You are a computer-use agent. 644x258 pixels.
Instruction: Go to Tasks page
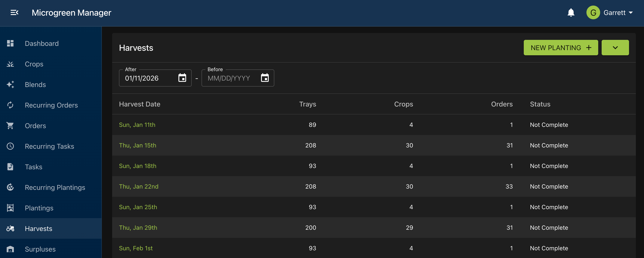[51, 167]
